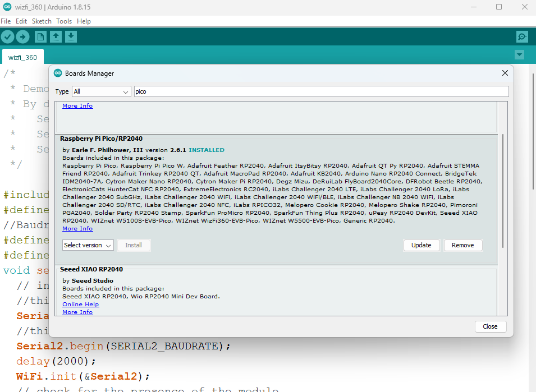Open the tab options dropdown arrow
536x392 pixels.
pos(519,55)
